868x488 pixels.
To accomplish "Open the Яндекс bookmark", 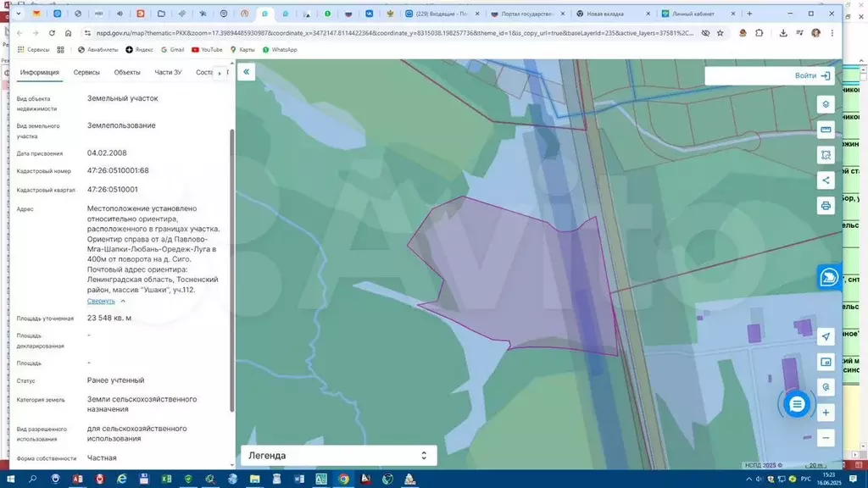I will point(140,50).
